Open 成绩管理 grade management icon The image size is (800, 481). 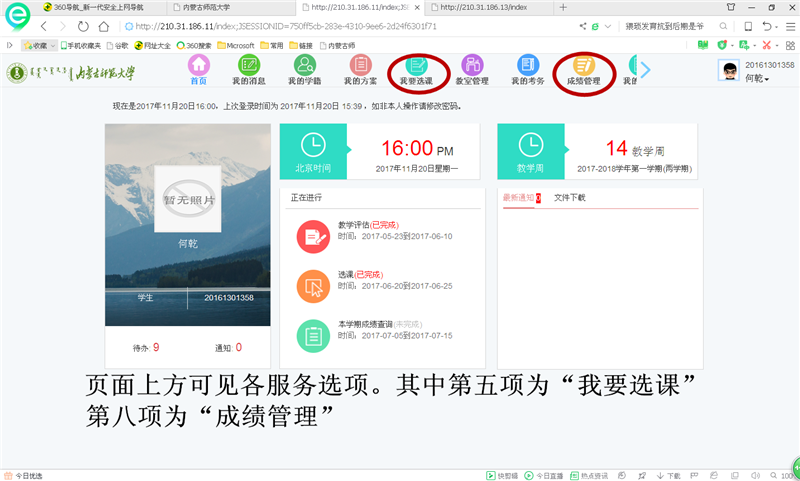click(x=583, y=67)
